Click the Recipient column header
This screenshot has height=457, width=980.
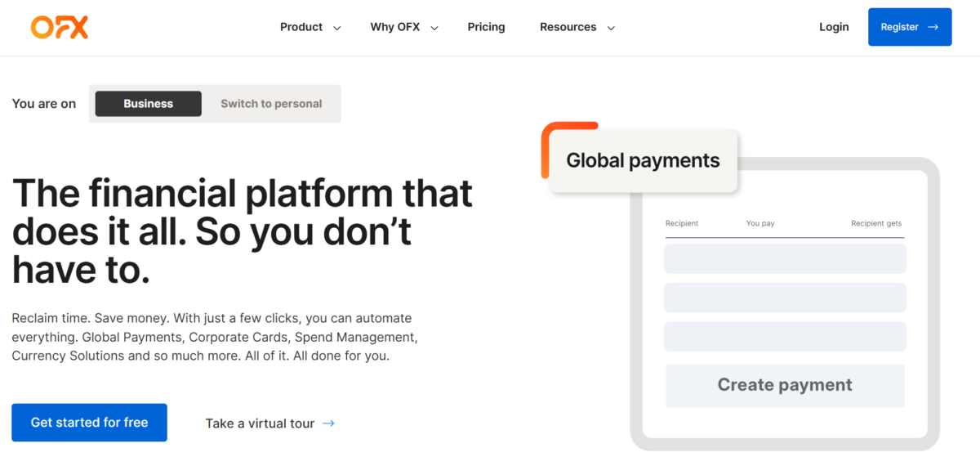[682, 223]
